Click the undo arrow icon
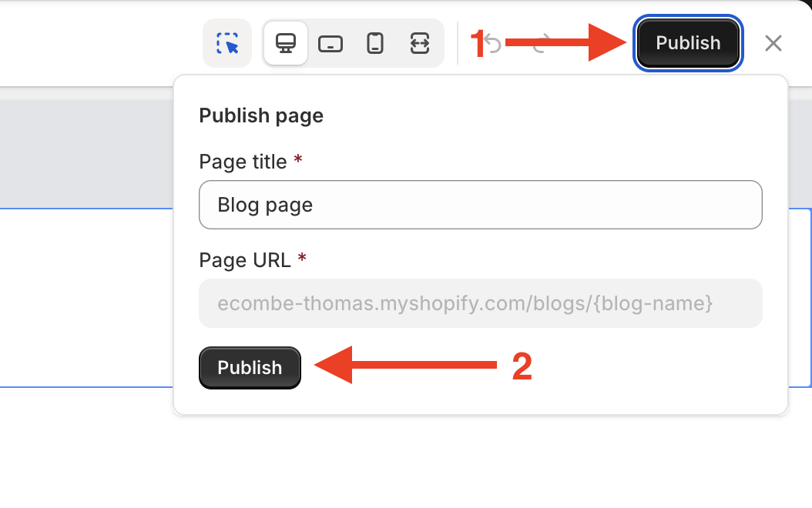The height and width of the screenshot is (508, 812). point(494,44)
